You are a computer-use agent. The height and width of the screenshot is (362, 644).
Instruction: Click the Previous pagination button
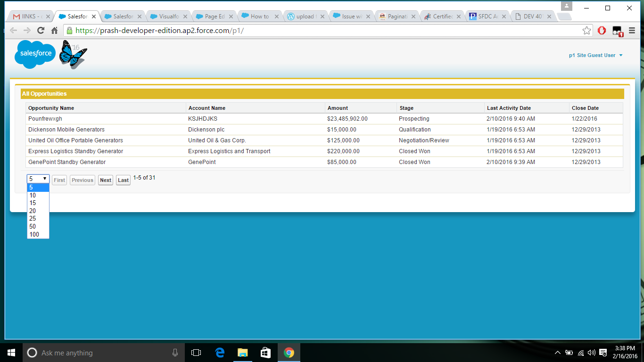(83, 180)
